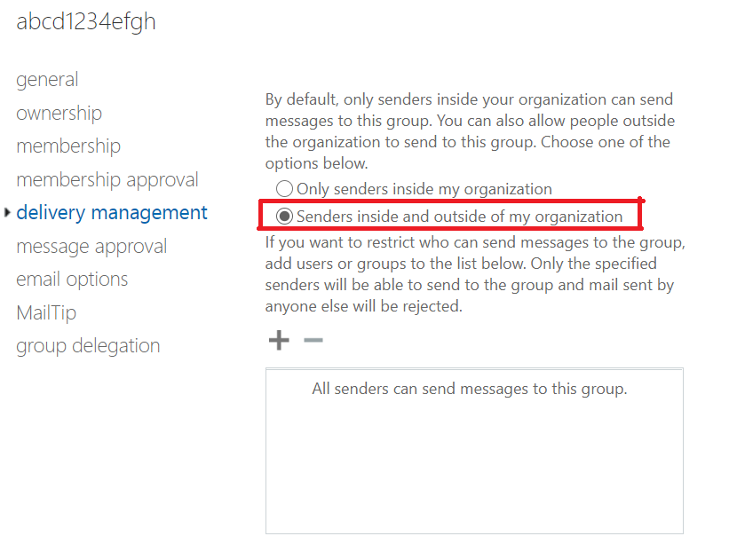Navigate to the ownership section
This screenshot has height=560, width=729.
(x=59, y=113)
